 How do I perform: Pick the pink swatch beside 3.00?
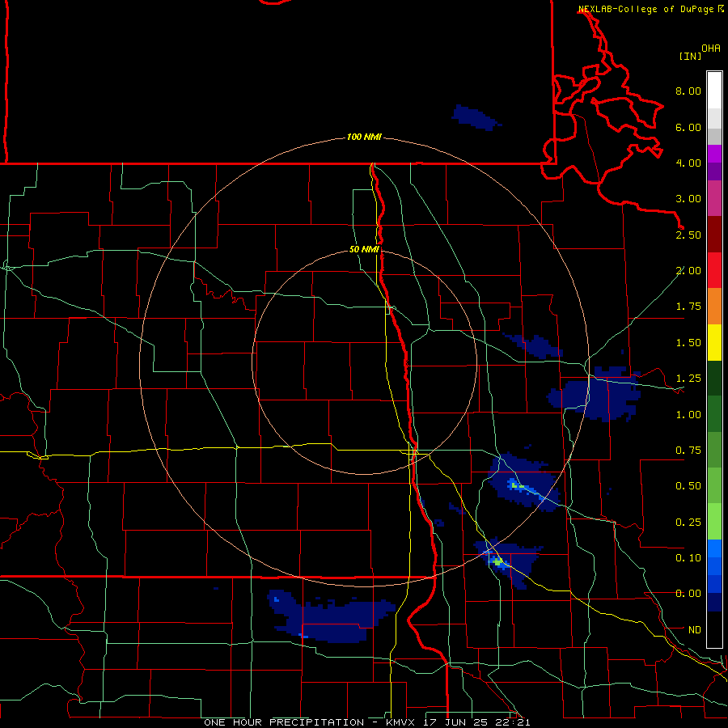point(714,199)
